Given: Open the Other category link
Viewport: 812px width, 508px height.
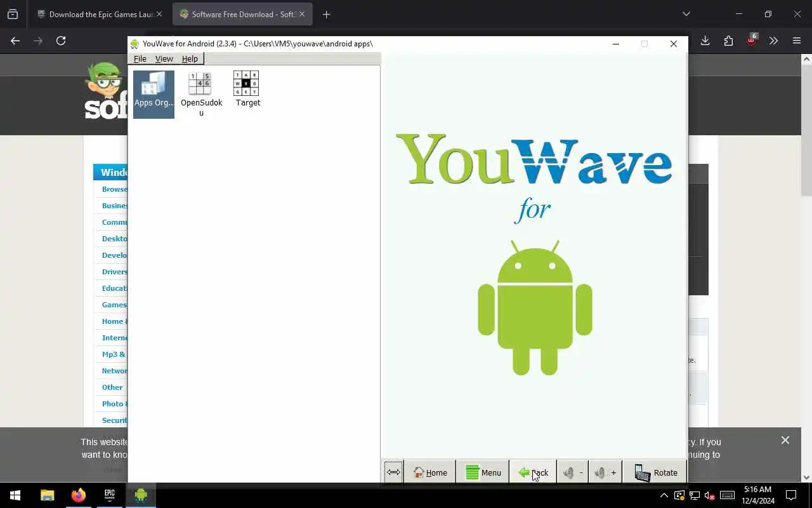Looking at the screenshot, I should pos(112,387).
